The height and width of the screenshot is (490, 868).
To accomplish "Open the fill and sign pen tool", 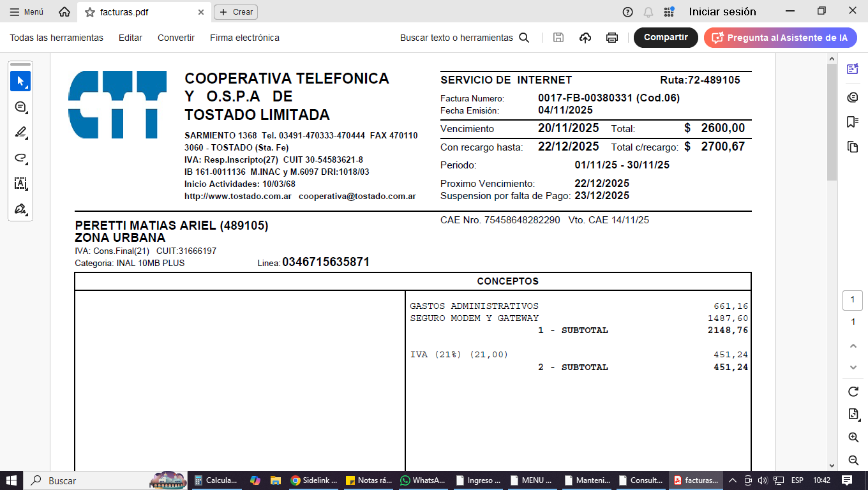I will pyautogui.click(x=20, y=209).
